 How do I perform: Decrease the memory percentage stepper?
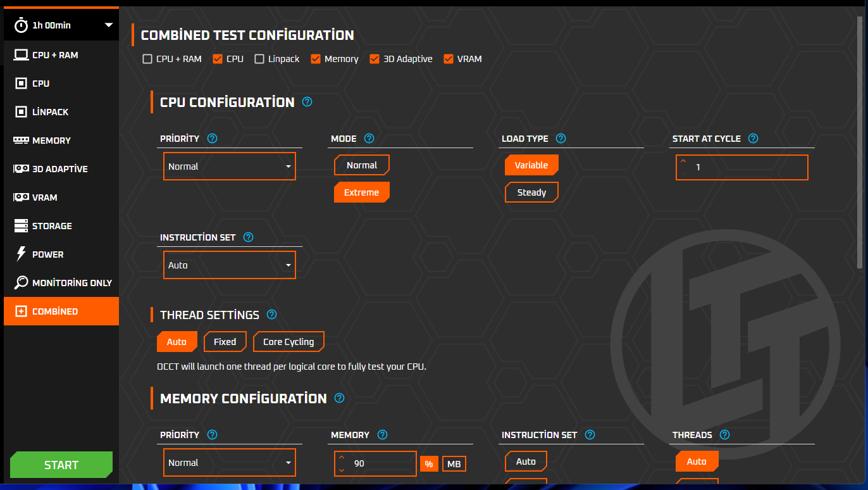[x=342, y=470]
